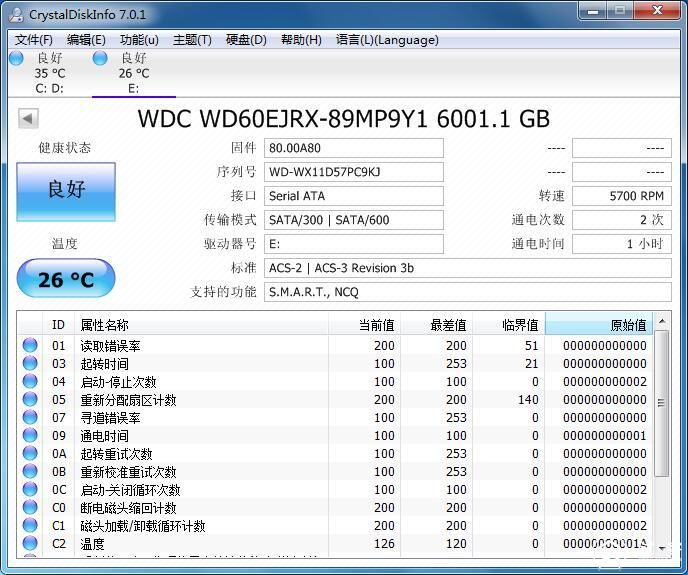688x575 pixels.
Task: Open the 主题(T) menu
Action: pyautogui.click(x=192, y=40)
